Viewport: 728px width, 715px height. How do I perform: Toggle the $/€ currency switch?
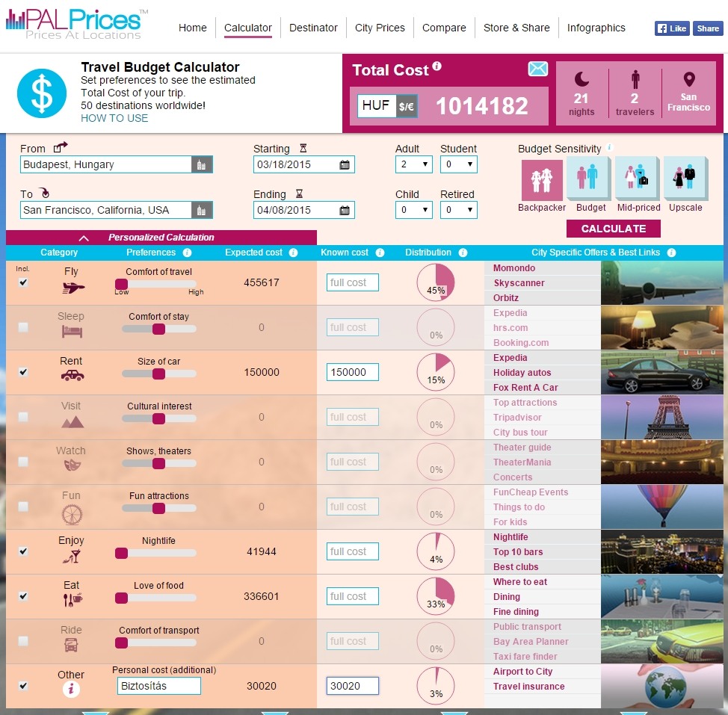pos(407,107)
